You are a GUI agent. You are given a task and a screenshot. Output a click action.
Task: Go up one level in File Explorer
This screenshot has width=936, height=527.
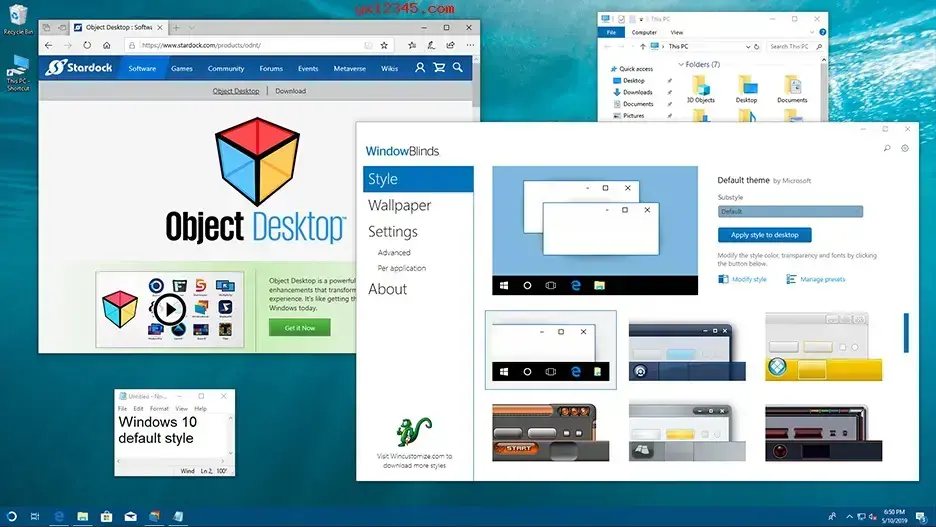click(x=642, y=47)
